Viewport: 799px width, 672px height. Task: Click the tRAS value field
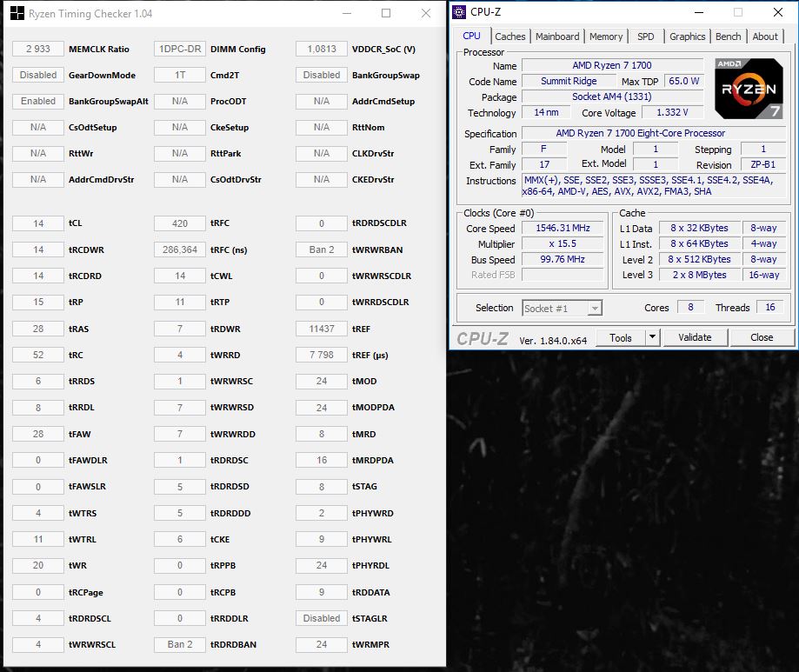(38, 329)
